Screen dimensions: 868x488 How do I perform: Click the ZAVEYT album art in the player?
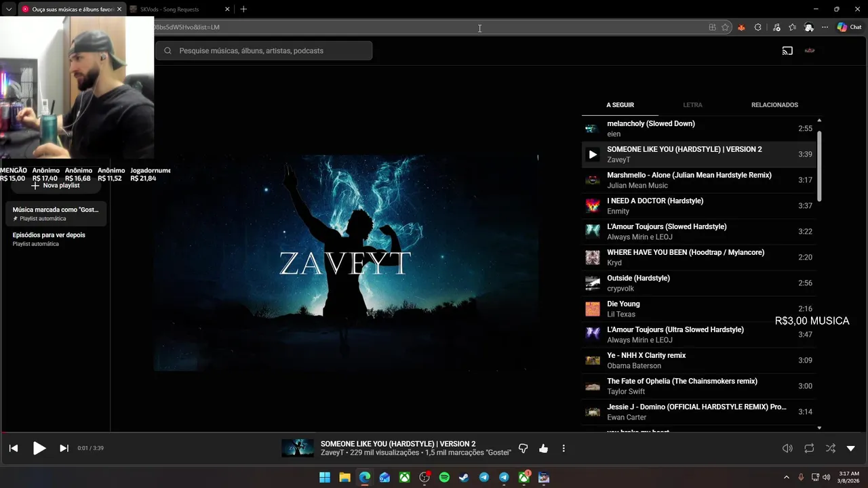(346, 263)
